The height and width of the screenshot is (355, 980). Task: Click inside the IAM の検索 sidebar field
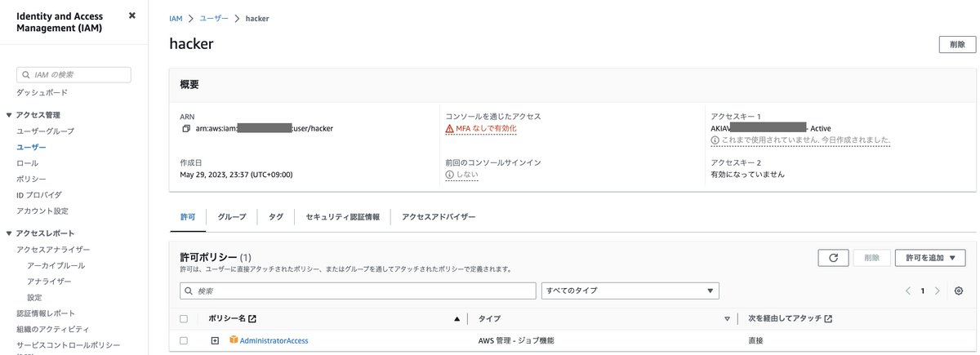point(73,74)
